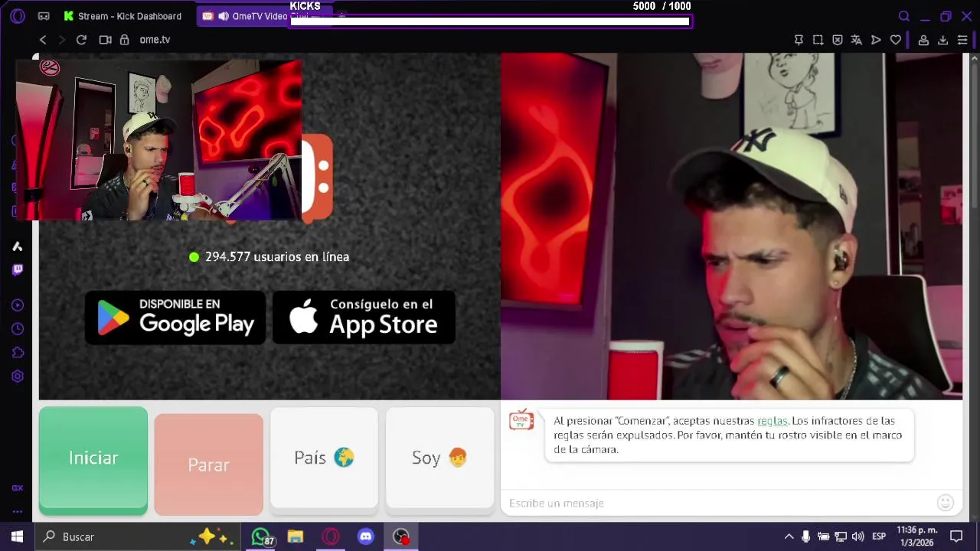Change the ESP input language
Viewport: 980px width, 551px height.
[x=879, y=536]
